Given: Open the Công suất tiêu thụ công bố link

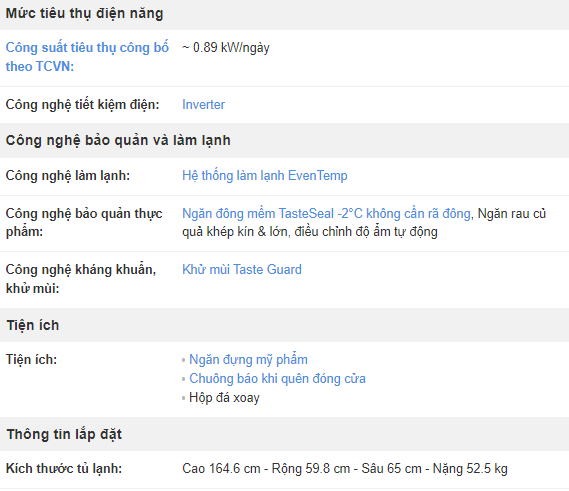Looking at the screenshot, I should point(87,57).
